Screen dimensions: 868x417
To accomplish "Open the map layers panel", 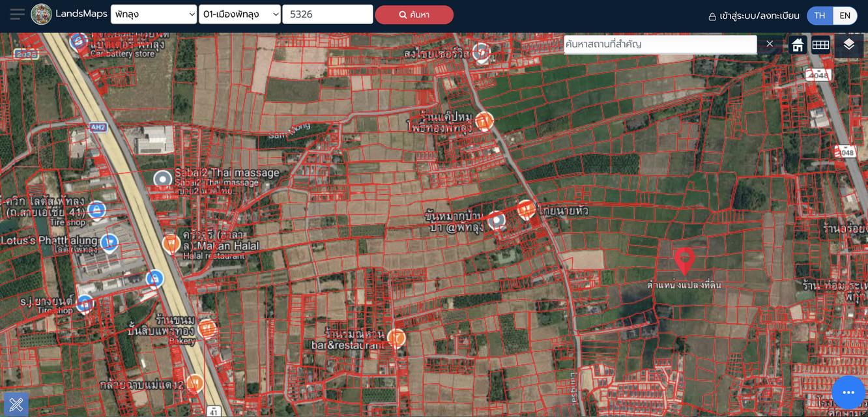I will [x=848, y=45].
